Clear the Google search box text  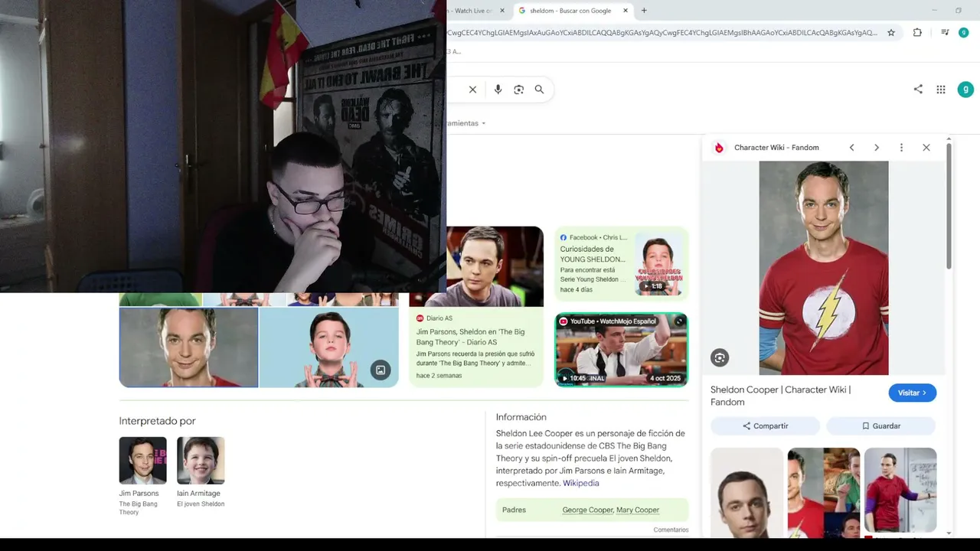[472, 90]
